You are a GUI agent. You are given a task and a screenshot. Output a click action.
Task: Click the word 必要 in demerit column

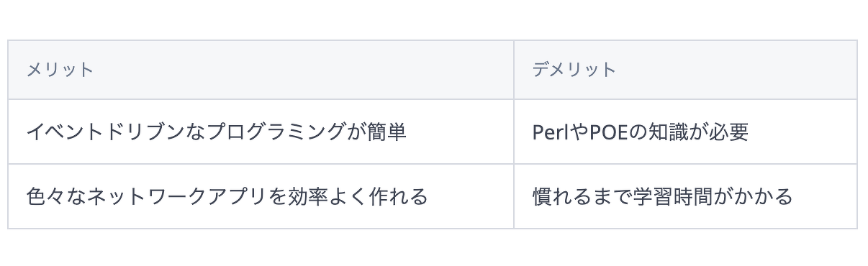pyautogui.click(x=729, y=132)
